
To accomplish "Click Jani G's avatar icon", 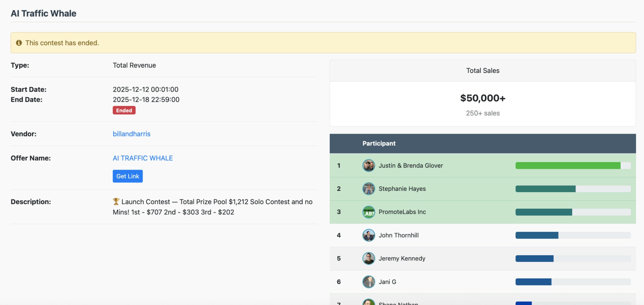I will click(x=369, y=282).
